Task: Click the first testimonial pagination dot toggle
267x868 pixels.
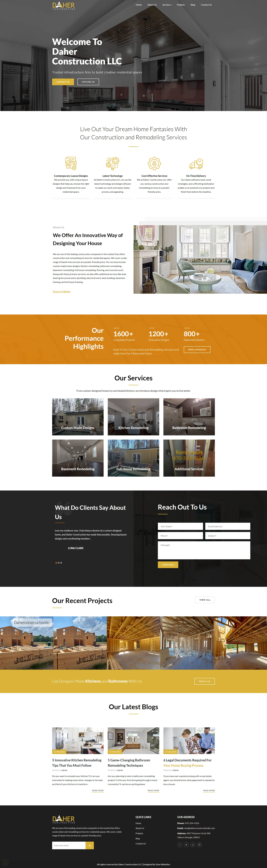Action: (x=55, y=561)
